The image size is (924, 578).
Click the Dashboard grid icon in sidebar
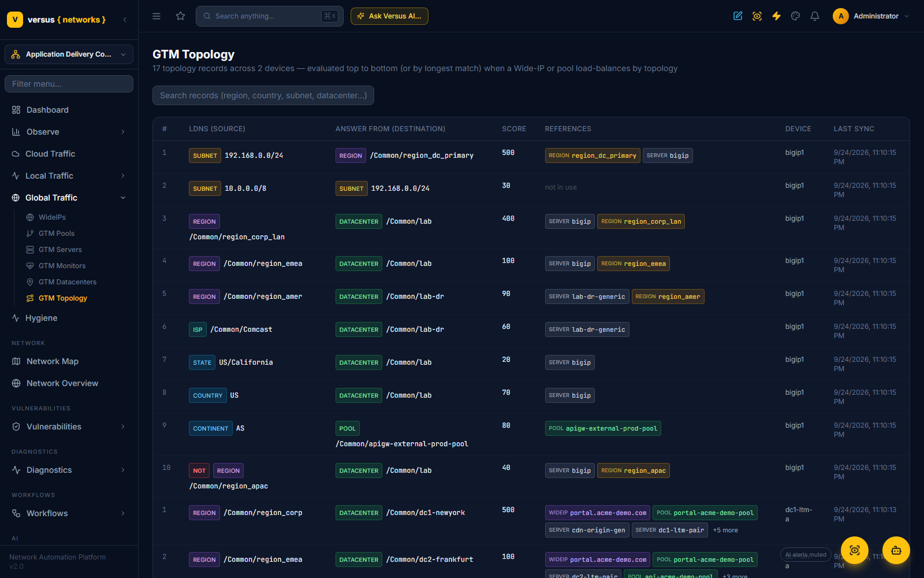click(x=16, y=110)
